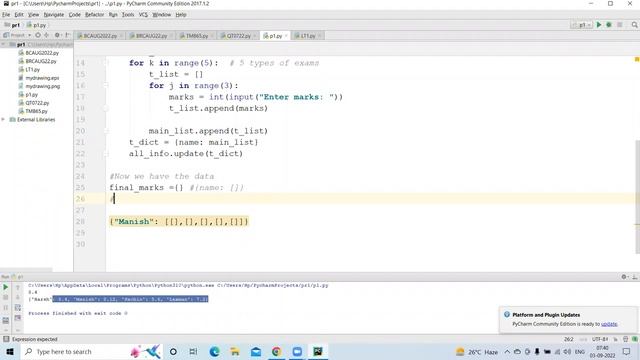The width and height of the screenshot is (640, 360).
Task: Open the File menu
Action: 6,15
